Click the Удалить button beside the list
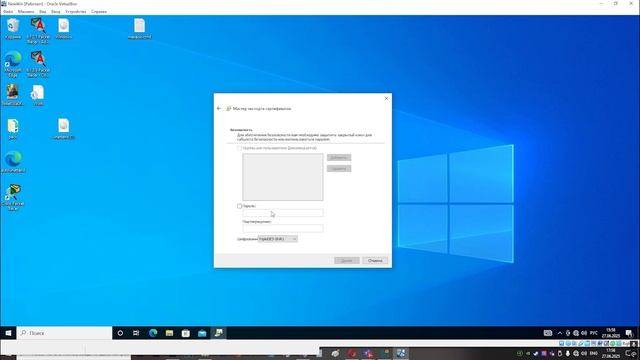The image size is (640, 360). pyautogui.click(x=339, y=169)
